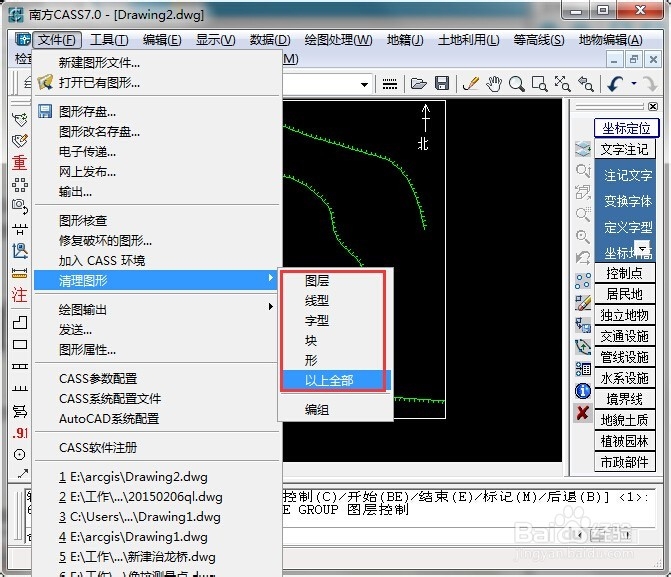Click the open folder toolbar icon
671x577 pixels.
(x=418, y=83)
